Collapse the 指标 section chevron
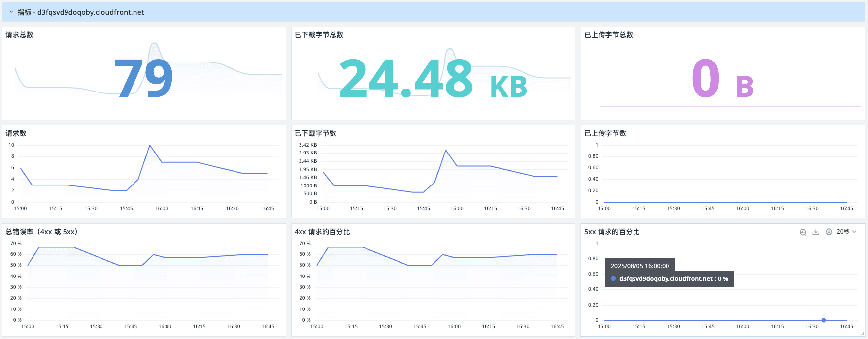The image size is (868, 339). tap(11, 12)
